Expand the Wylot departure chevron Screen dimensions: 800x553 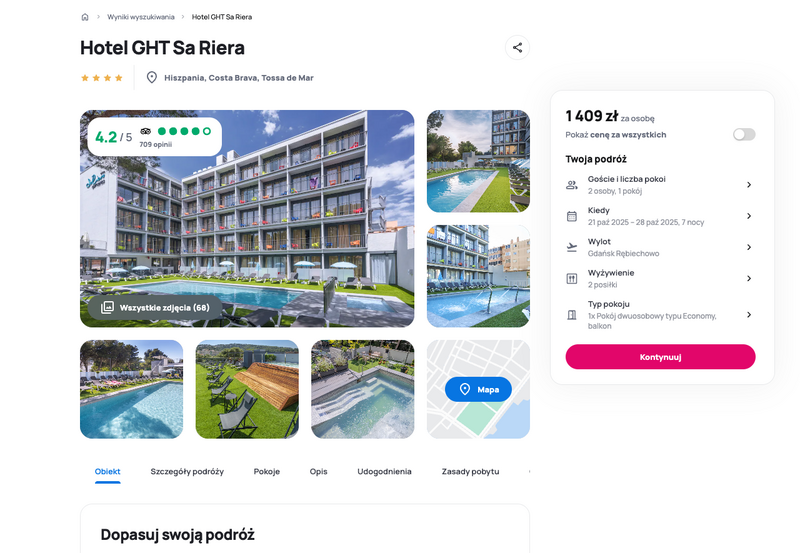(x=749, y=247)
